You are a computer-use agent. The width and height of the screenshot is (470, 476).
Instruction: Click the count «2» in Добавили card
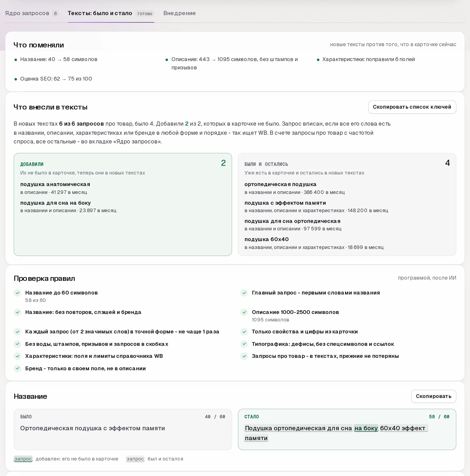[223, 163]
